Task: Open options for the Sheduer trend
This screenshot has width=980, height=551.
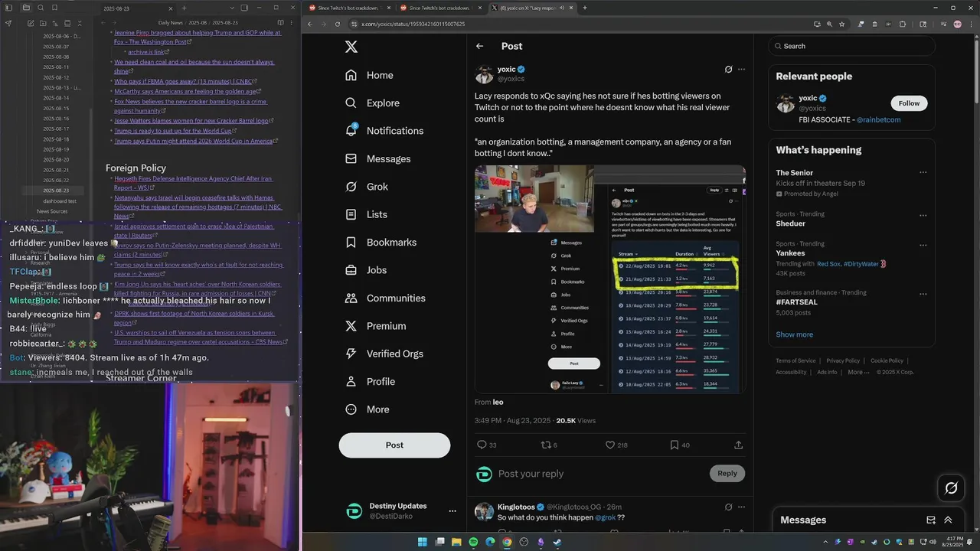Action: pos(923,215)
